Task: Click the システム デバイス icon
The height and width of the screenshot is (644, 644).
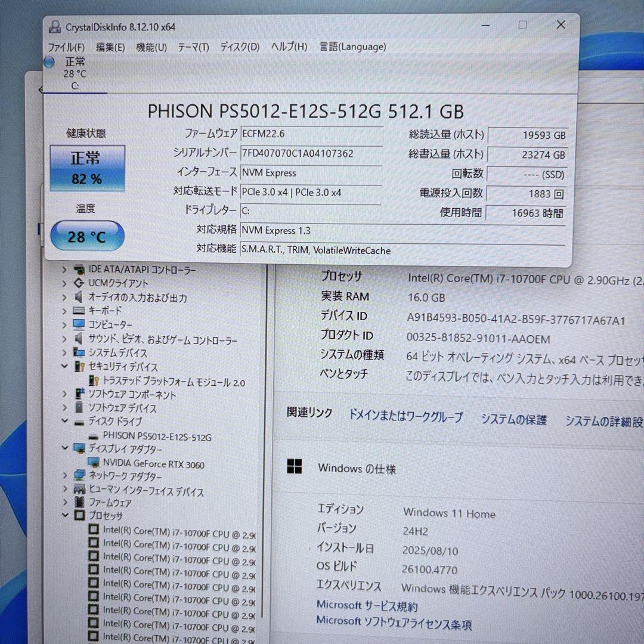Action: click(79, 352)
